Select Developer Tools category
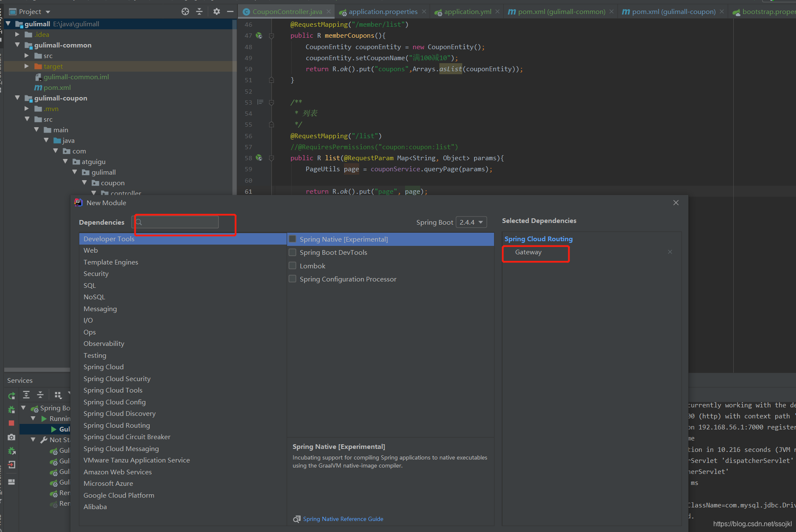 coord(183,239)
